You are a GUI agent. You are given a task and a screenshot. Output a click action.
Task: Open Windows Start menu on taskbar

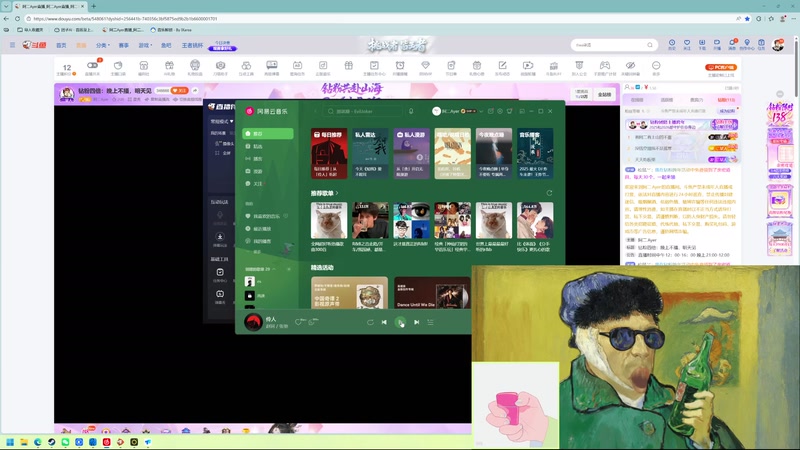10,442
